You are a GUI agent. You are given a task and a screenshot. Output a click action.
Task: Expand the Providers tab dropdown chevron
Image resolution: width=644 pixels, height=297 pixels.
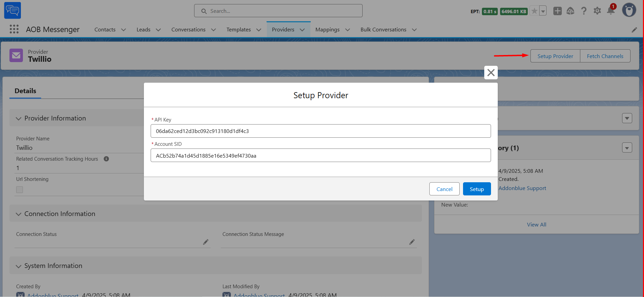(302, 30)
